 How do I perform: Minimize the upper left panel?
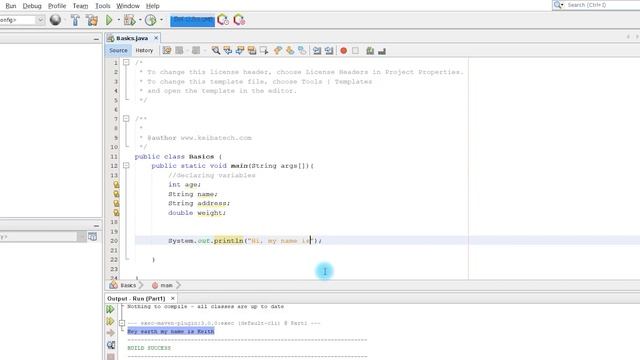[96, 39]
